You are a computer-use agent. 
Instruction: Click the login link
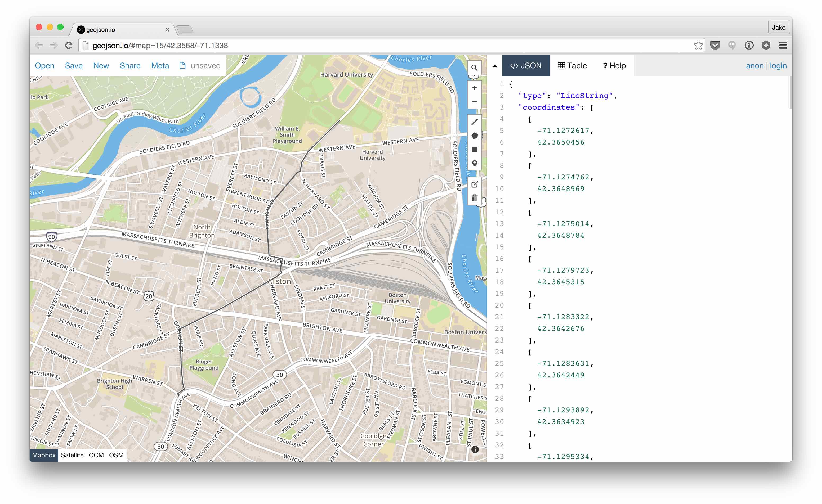778,66
